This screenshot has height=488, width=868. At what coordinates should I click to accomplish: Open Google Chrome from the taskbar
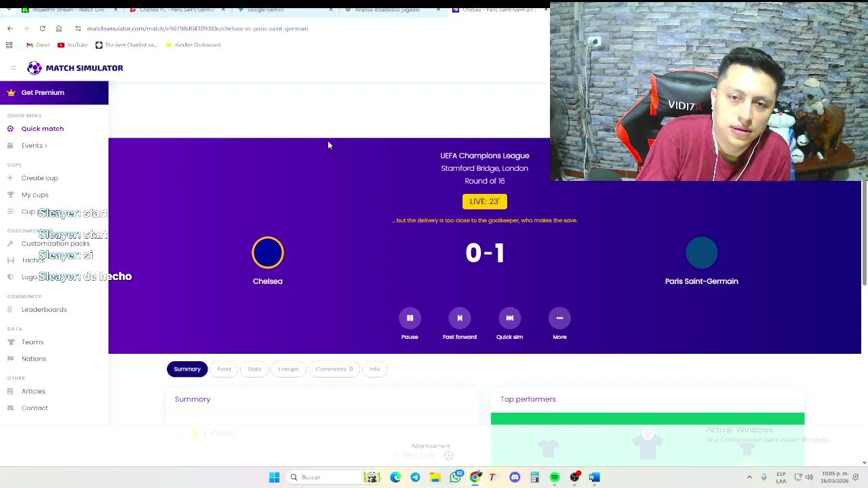pyautogui.click(x=475, y=477)
